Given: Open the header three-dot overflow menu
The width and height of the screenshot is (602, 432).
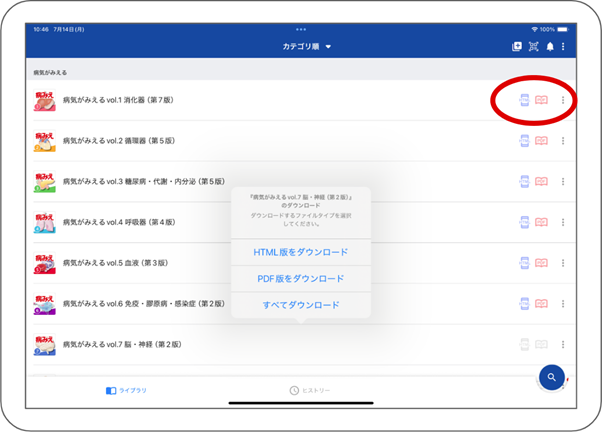Looking at the screenshot, I should click(x=563, y=47).
